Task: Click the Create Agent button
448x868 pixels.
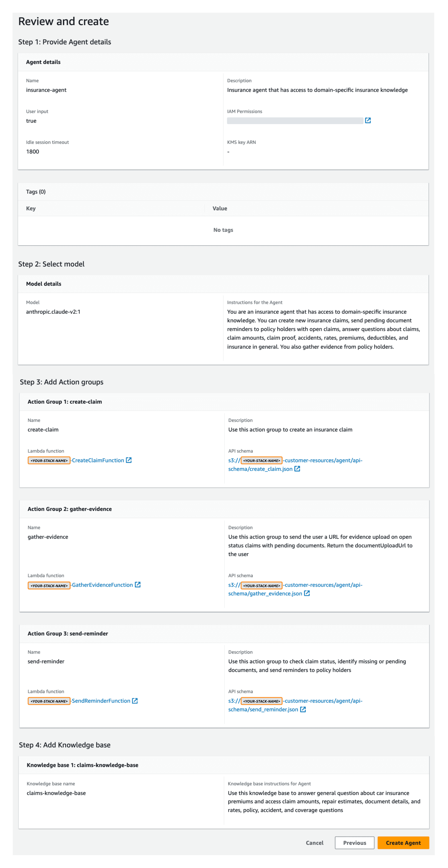Action: click(403, 843)
